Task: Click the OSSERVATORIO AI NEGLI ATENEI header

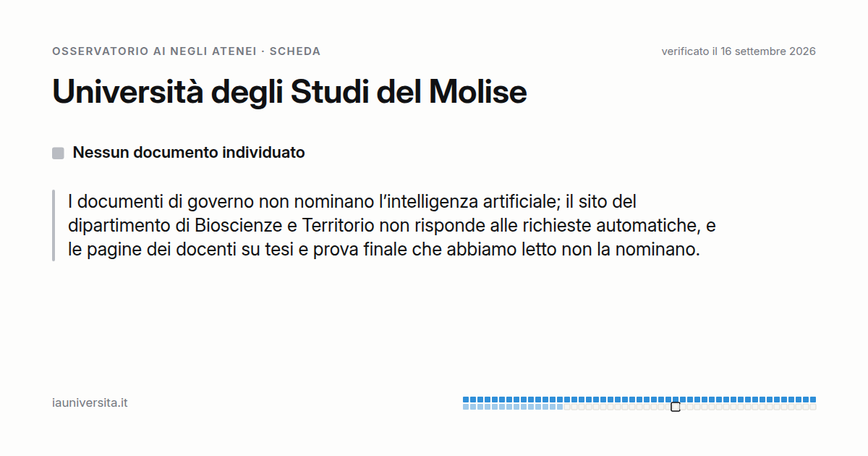Action: pyautogui.click(x=154, y=51)
